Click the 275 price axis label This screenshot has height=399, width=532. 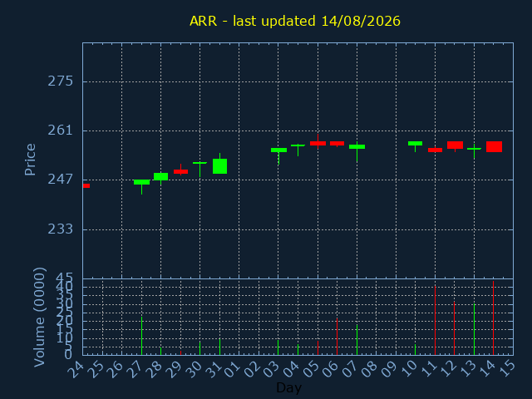click(x=61, y=81)
